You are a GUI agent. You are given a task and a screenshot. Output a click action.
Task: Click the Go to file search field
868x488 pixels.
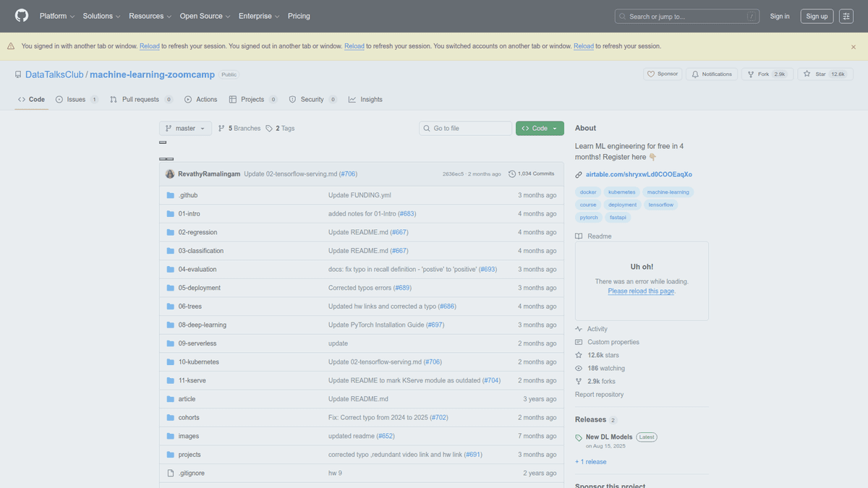click(x=465, y=127)
